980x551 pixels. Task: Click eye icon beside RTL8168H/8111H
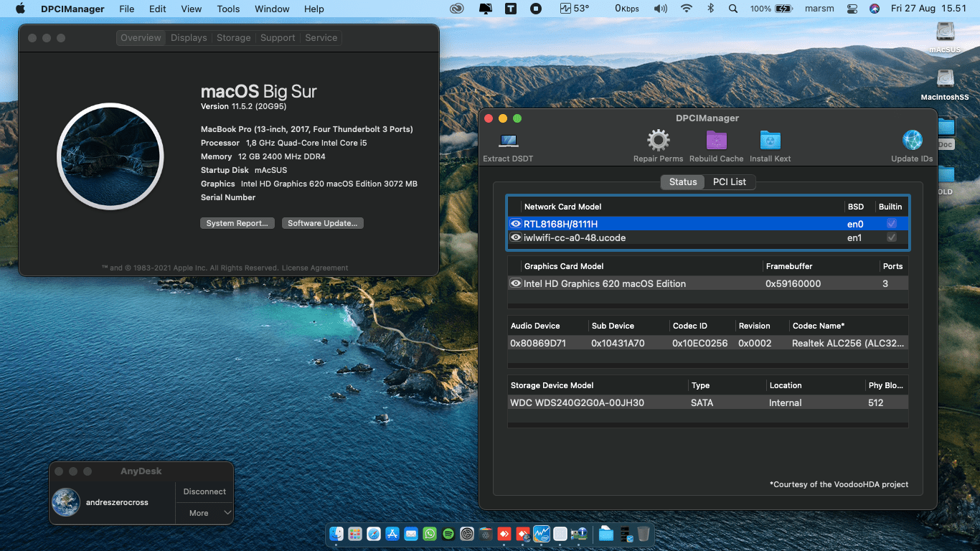[515, 224]
